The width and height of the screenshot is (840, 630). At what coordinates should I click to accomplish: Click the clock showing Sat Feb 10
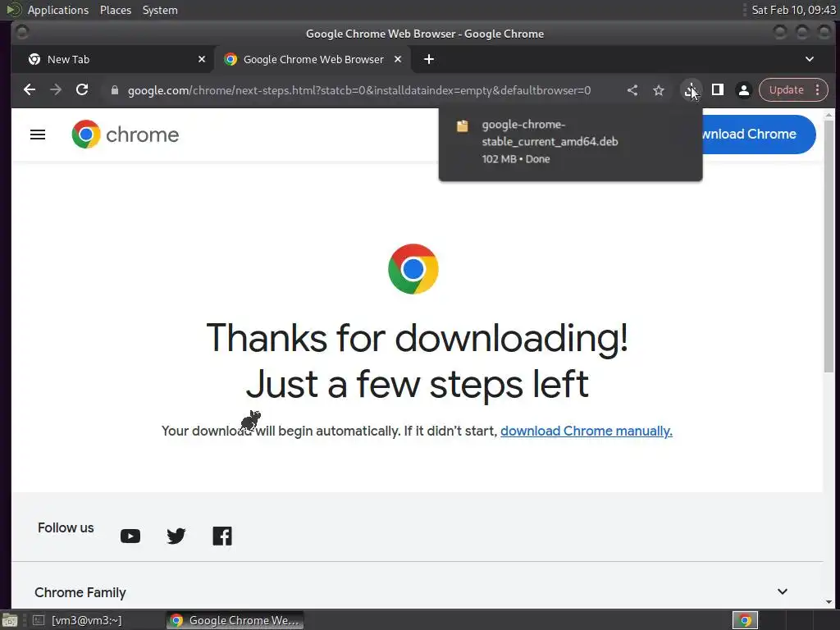pyautogui.click(x=793, y=10)
